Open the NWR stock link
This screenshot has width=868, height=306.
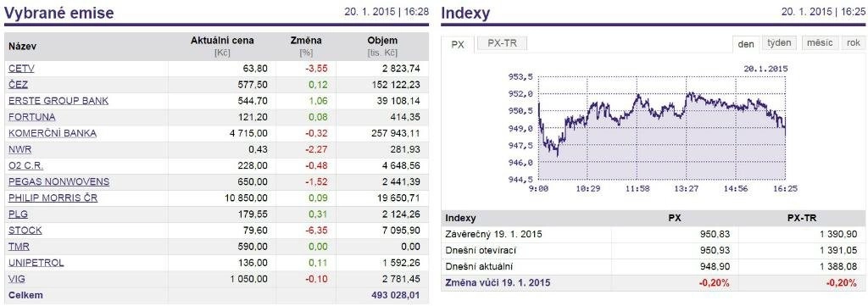tap(20, 149)
